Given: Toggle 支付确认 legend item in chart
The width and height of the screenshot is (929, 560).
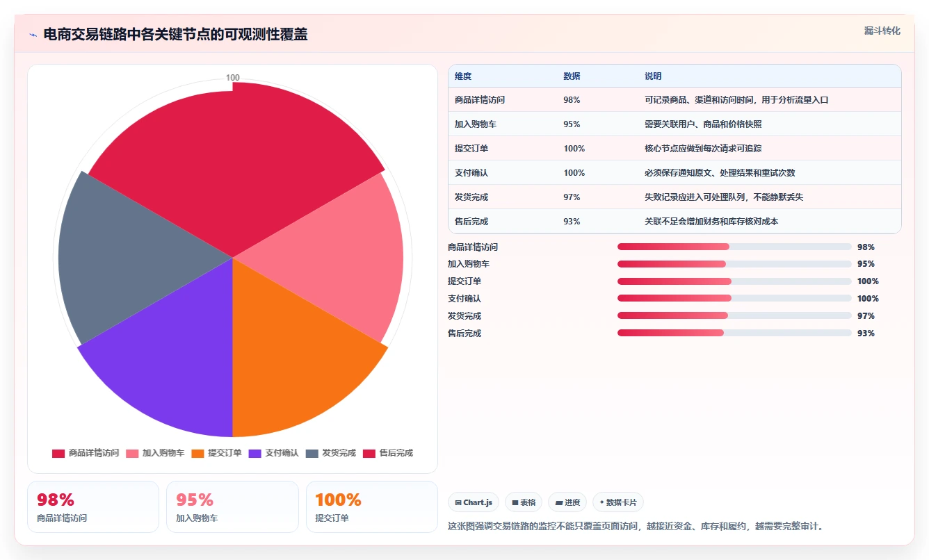Looking at the screenshot, I should tap(273, 453).
